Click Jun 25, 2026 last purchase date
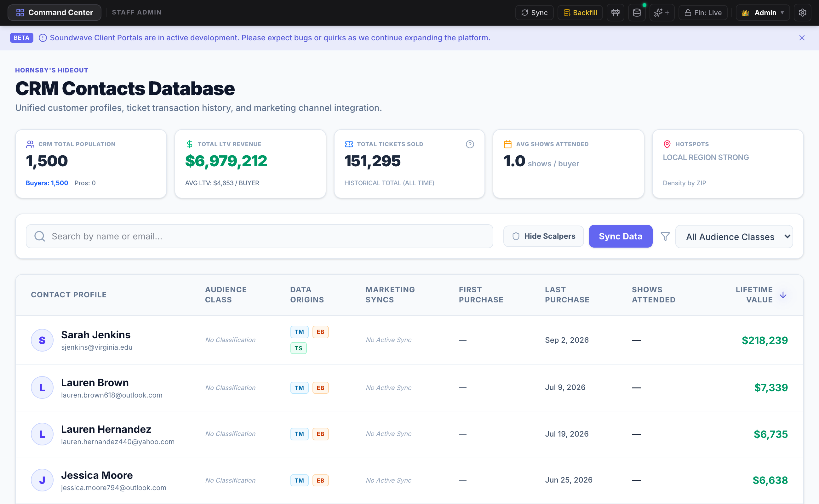Image resolution: width=819 pixels, height=504 pixels. click(x=569, y=480)
